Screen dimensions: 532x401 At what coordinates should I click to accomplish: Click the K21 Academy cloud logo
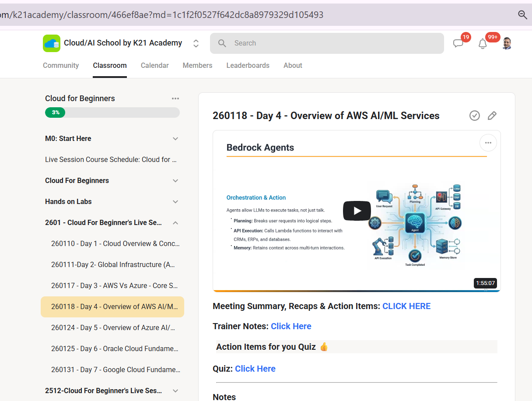[52, 43]
